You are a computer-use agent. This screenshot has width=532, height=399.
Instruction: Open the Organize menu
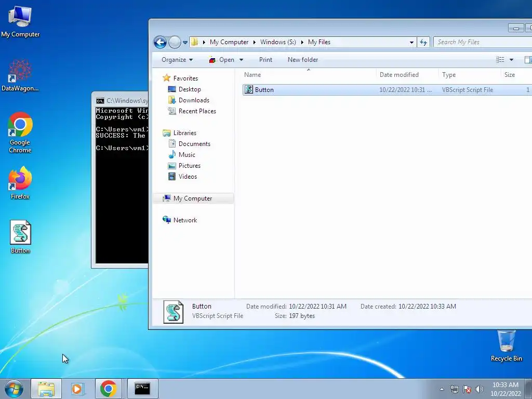point(177,60)
